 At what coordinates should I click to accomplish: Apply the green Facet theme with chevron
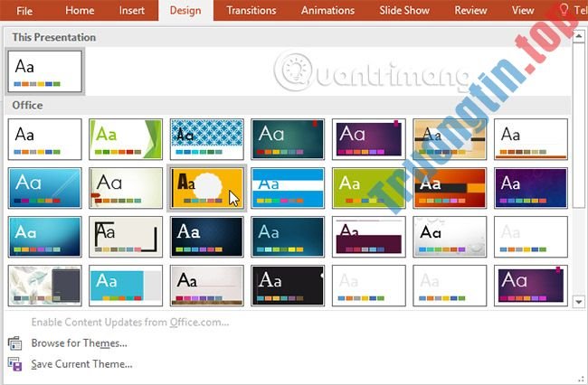[126, 139]
